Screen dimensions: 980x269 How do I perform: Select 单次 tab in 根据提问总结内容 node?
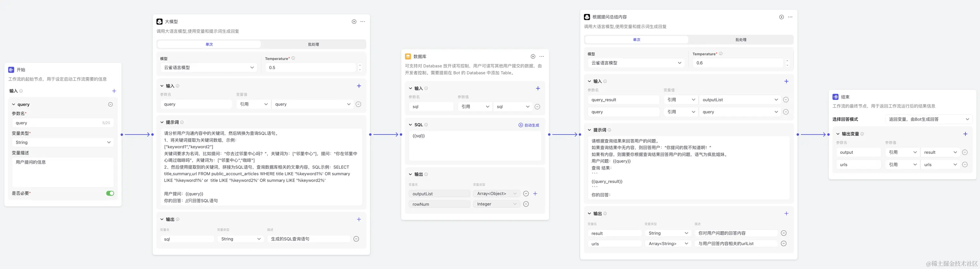point(636,39)
